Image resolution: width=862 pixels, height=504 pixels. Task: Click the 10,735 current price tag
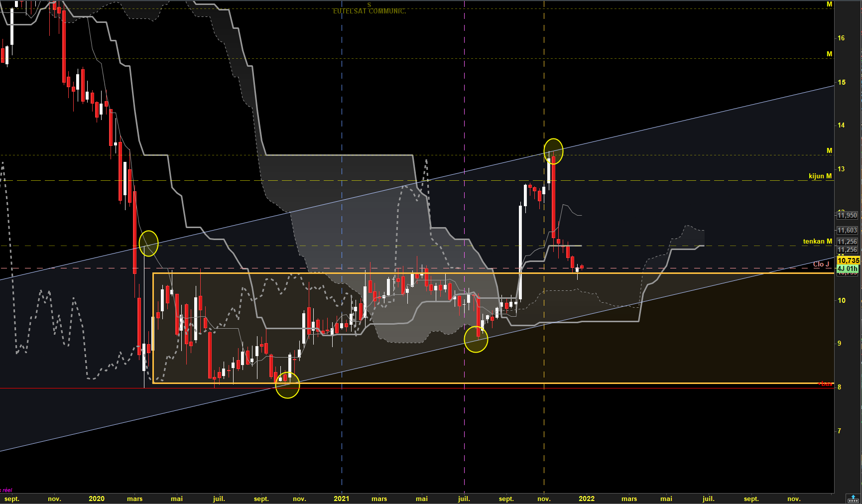click(x=848, y=260)
